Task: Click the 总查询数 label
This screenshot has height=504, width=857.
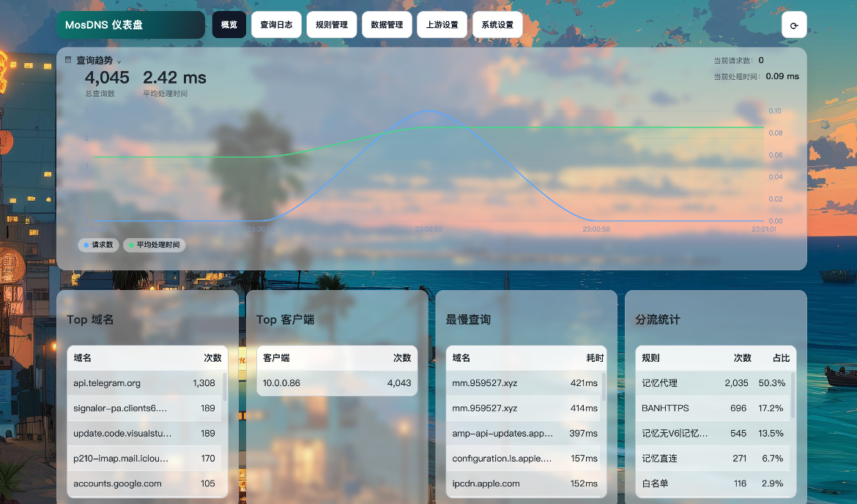Action: point(100,94)
